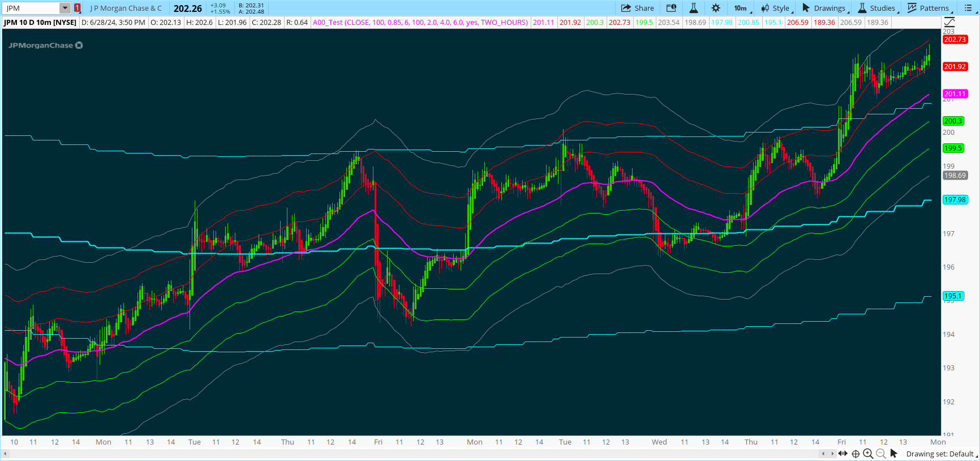Open the flask Edit Studies icon

click(x=694, y=8)
